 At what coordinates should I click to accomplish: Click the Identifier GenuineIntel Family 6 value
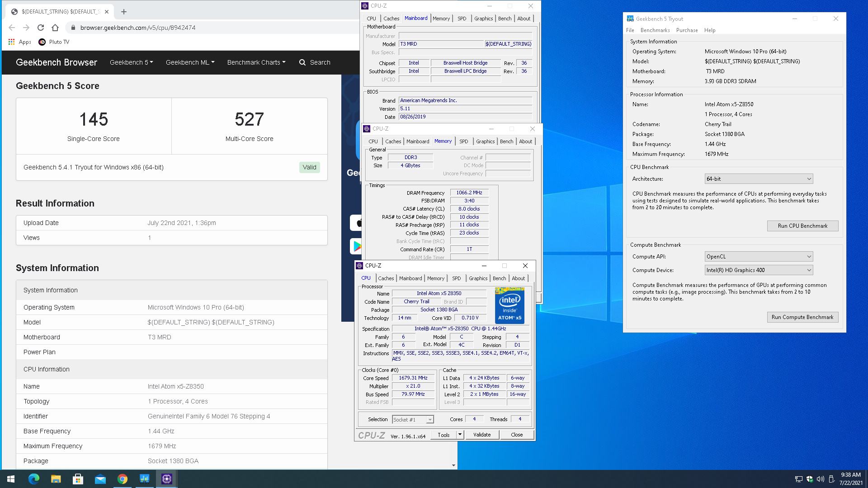209,416
